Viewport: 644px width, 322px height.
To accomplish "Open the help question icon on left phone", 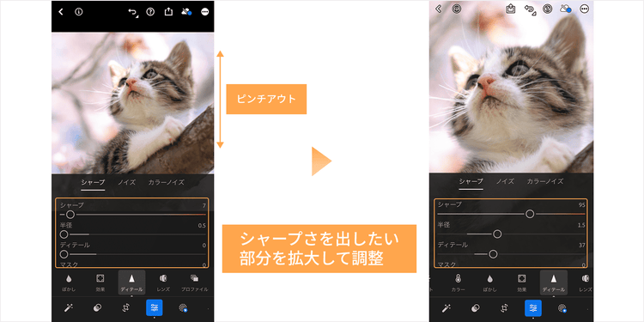I will point(150,12).
